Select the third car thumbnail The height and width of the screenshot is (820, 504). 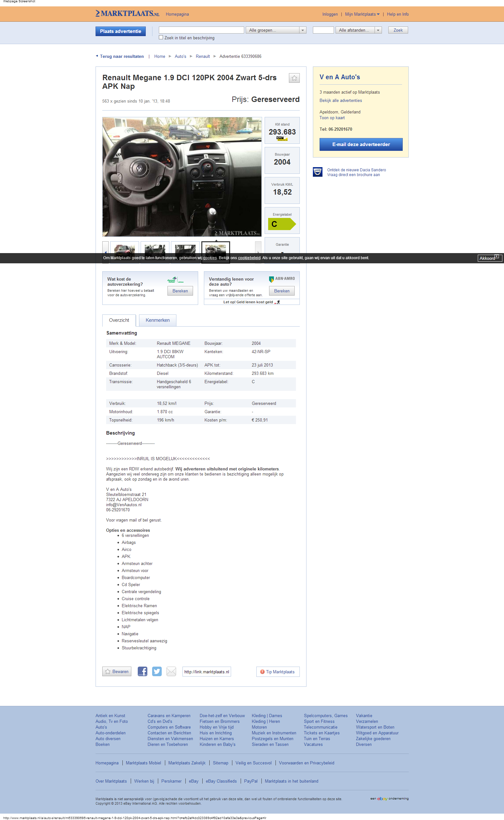(x=185, y=252)
